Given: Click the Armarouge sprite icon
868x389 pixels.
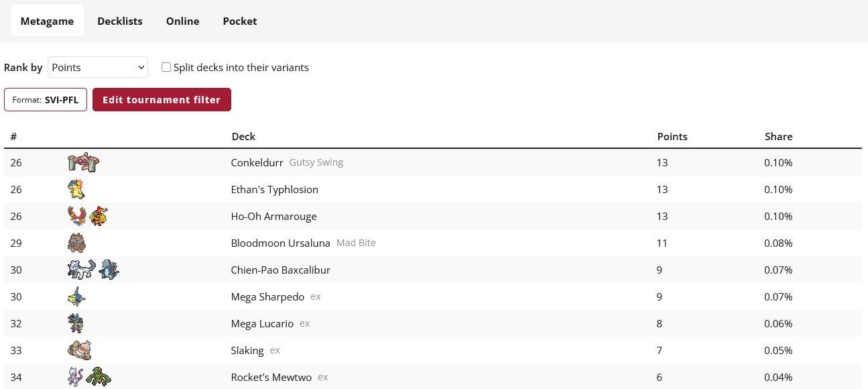Looking at the screenshot, I should tap(99, 216).
